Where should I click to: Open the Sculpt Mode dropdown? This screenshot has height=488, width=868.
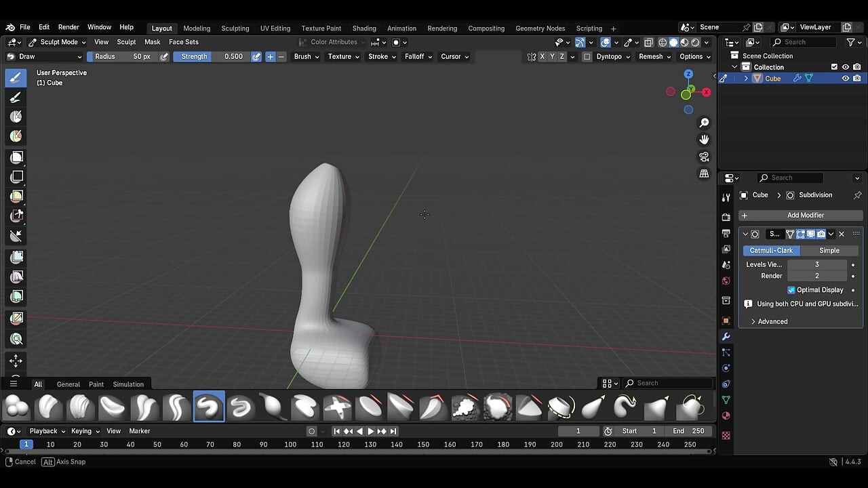click(x=57, y=42)
